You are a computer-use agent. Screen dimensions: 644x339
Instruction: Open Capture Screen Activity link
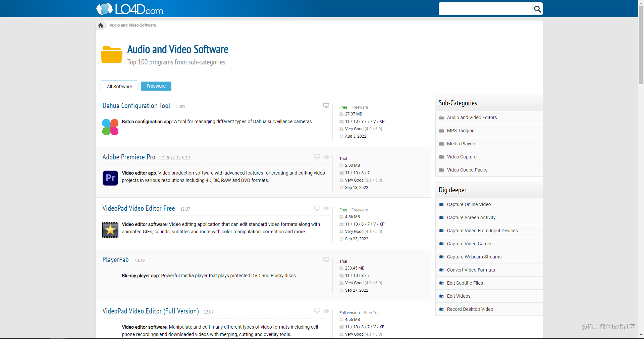point(471,217)
